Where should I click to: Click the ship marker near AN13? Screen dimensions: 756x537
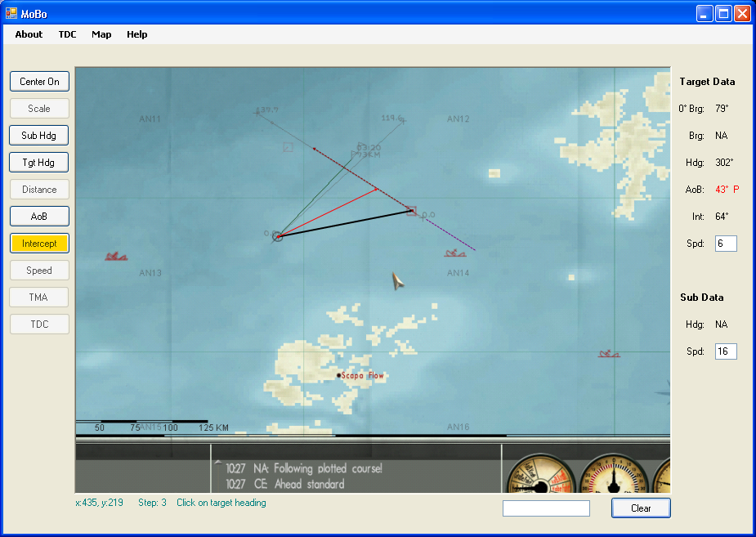click(x=116, y=257)
